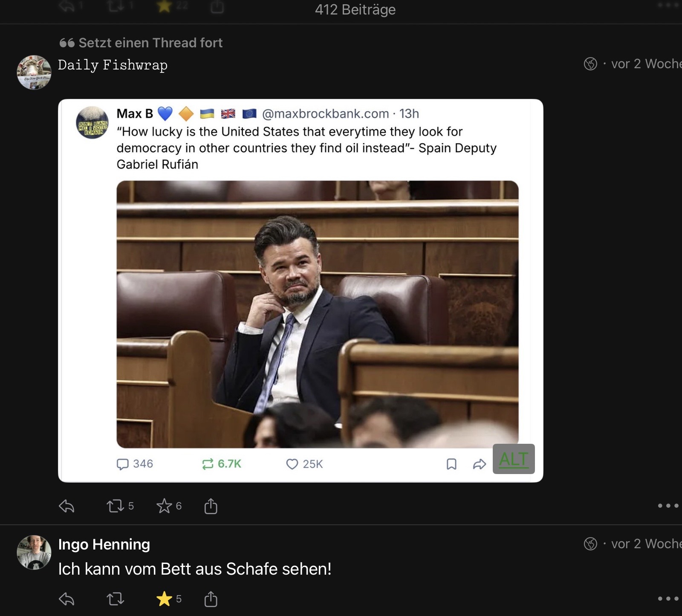682x616 pixels.
Task: Share the Daily Fishwrap post
Action: (211, 506)
